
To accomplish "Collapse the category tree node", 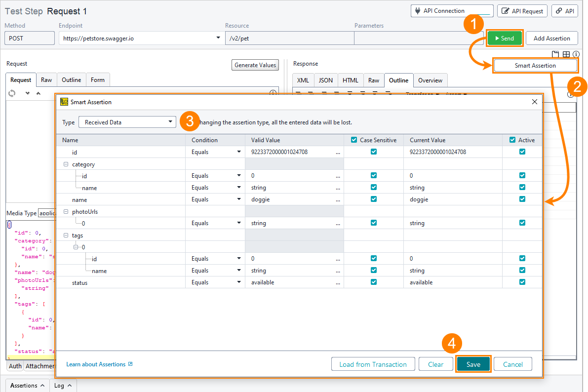I will 66,164.
